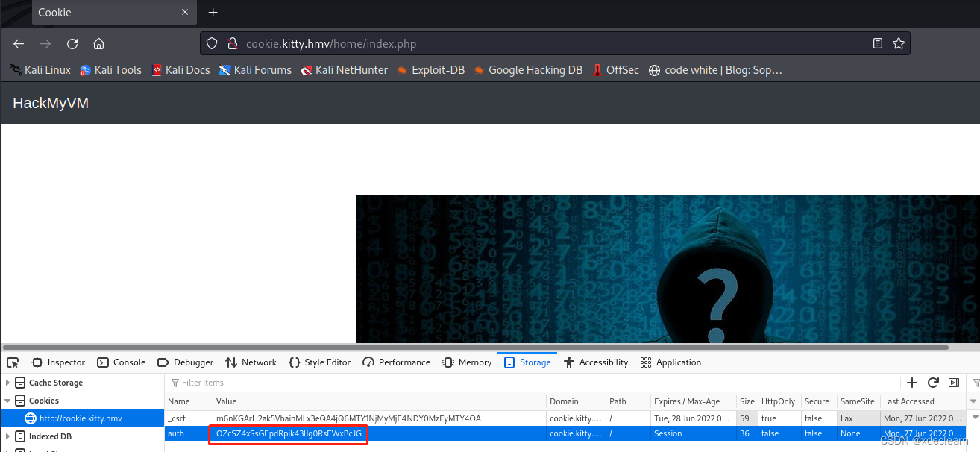Select the Storage devtools tab
The image size is (980, 452).
coord(527,362)
